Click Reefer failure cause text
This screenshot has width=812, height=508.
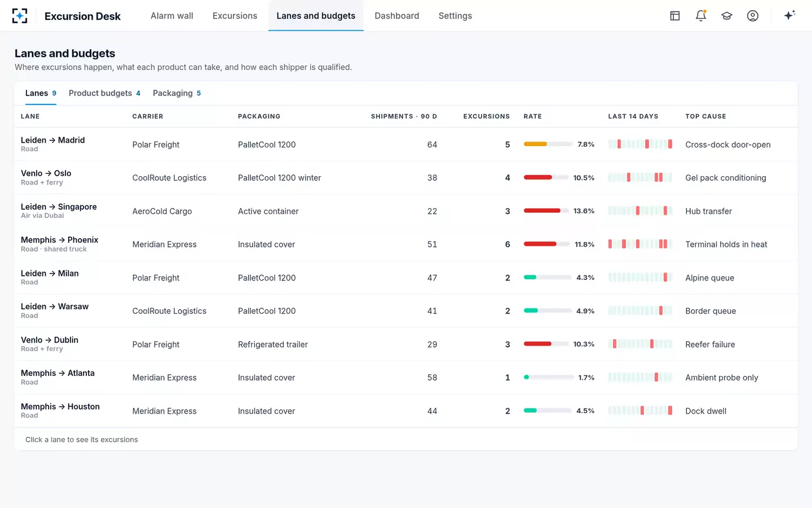(x=710, y=344)
